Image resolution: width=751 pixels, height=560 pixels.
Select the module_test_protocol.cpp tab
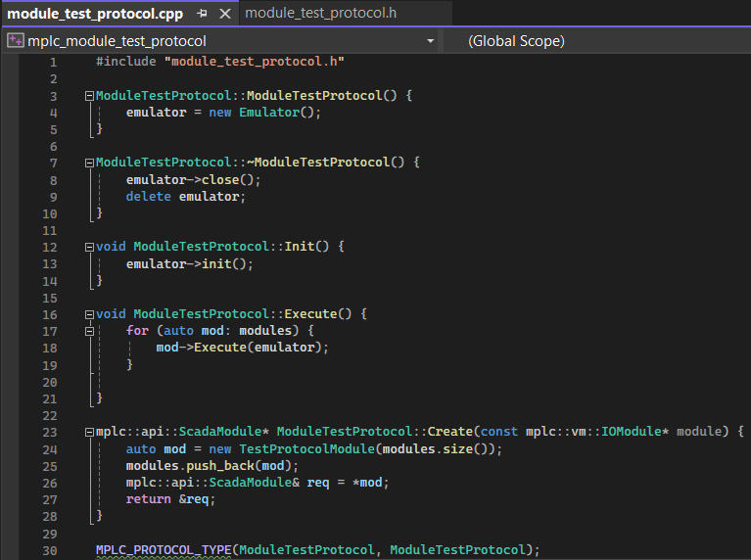tap(95, 14)
